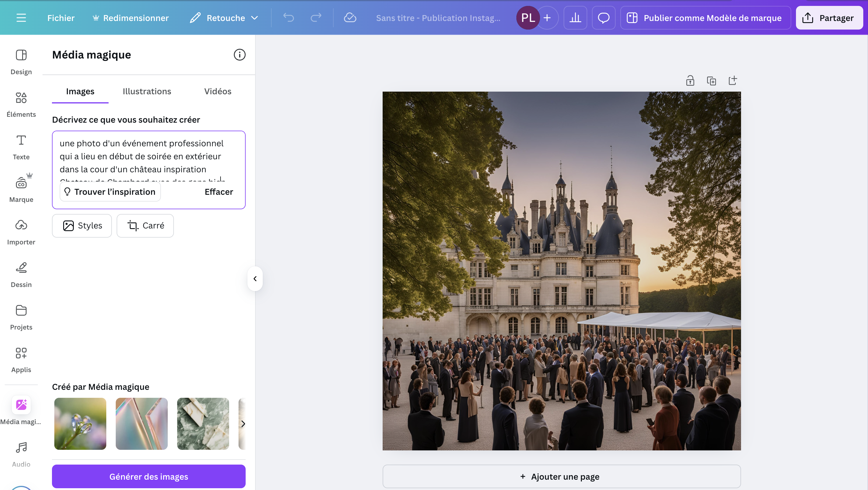Click the redo arrow icon
This screenshot has height=490, width=868.
(316, 18)
